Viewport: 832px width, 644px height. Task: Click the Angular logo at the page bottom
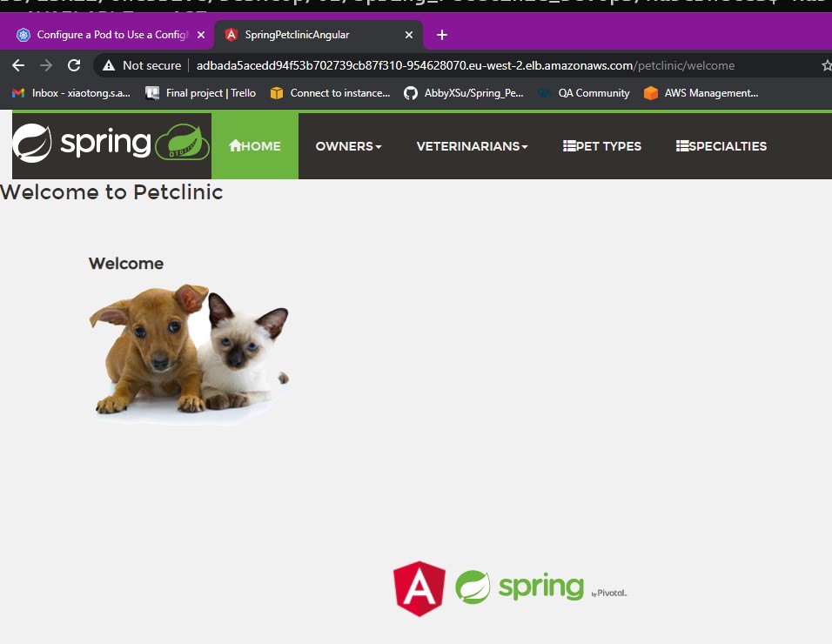[419, 587]
